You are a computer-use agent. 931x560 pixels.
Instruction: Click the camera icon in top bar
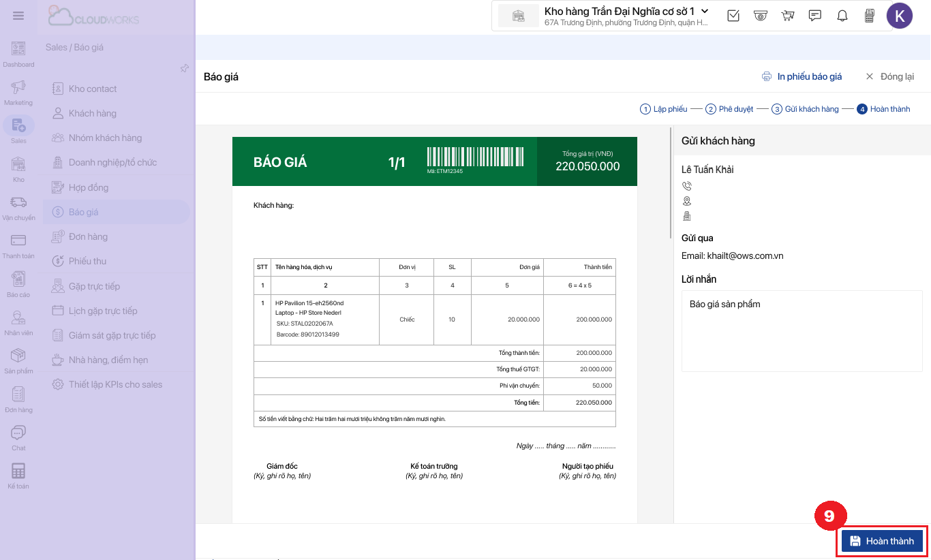(761, 16)
